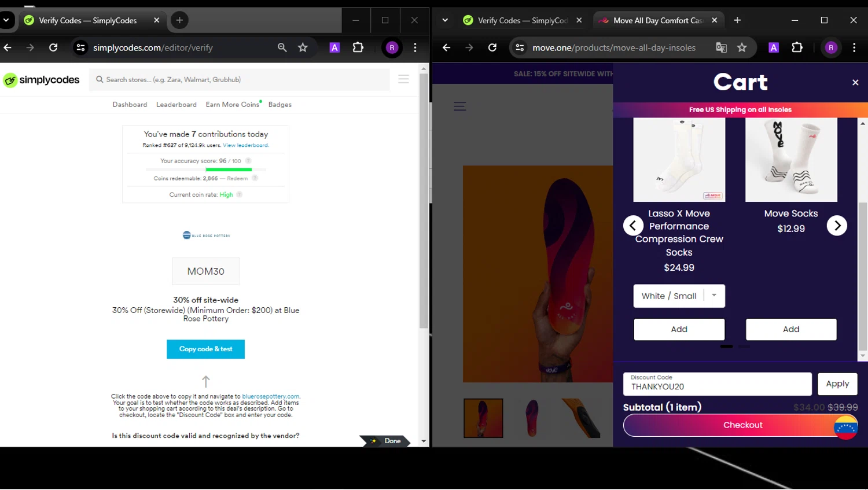
Task: Focus the Search stores input field
Action: [x=239, y=79]
